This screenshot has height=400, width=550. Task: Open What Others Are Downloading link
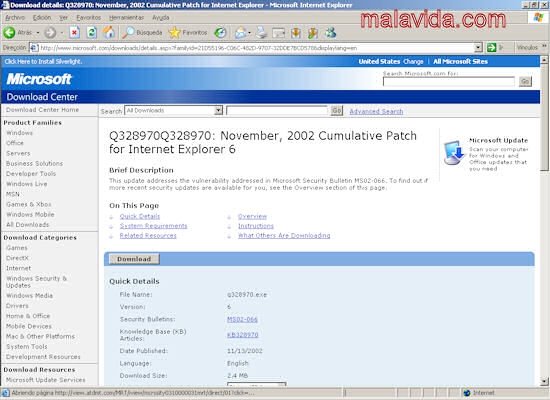pos(284,235)
